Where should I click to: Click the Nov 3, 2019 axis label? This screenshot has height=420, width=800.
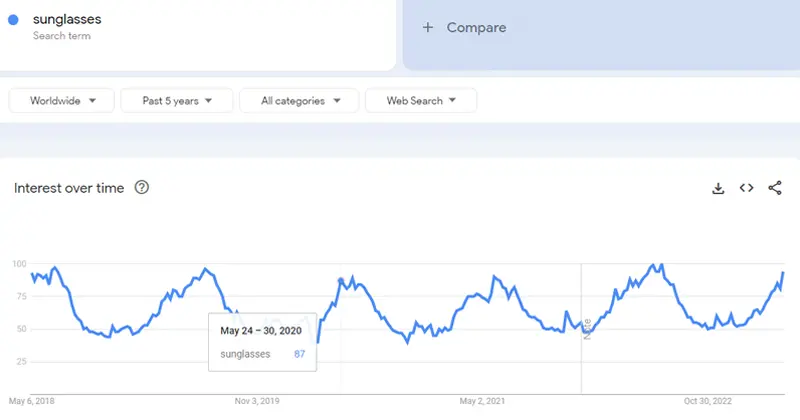(257, 401)
